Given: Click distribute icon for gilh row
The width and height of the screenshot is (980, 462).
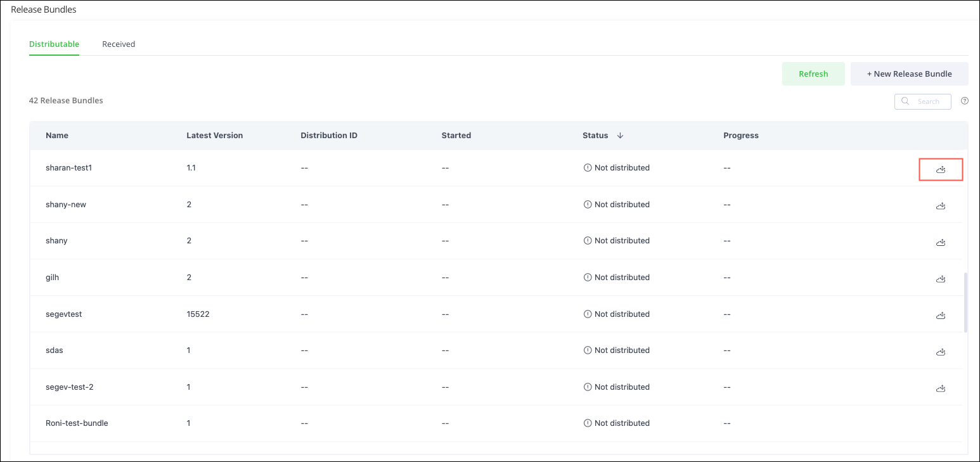Looking at the screenshot, I should (x=941, y=279).
